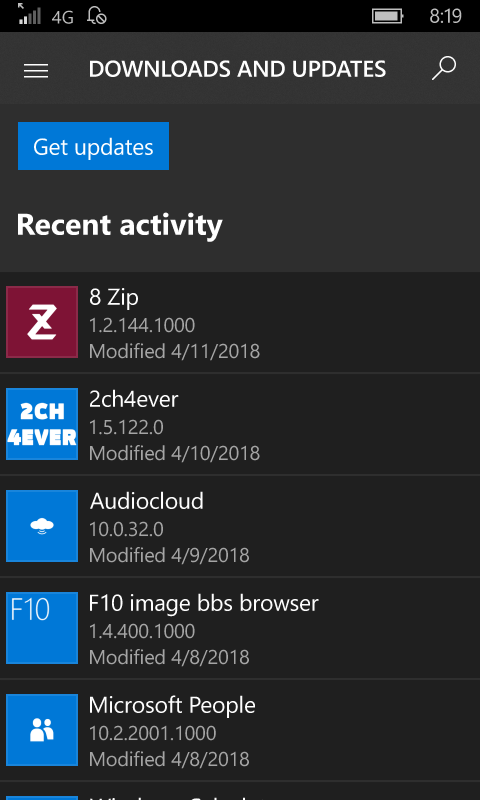Tap the search magnifier icon
This screenshot has height=800, width=480.
click(443, 68)
